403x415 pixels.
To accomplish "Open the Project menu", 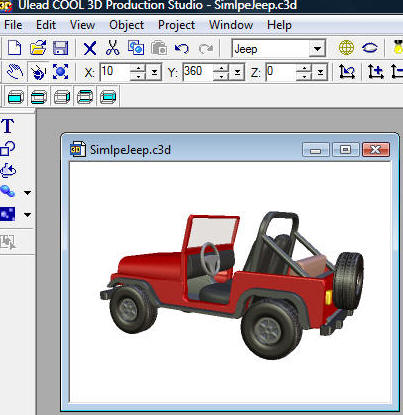I will coord(176,25).
